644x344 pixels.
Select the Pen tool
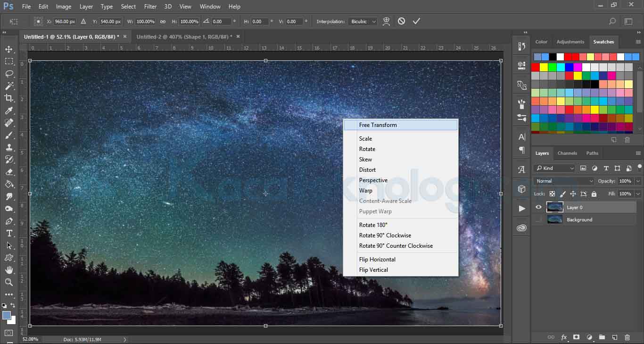coord(9,221)
